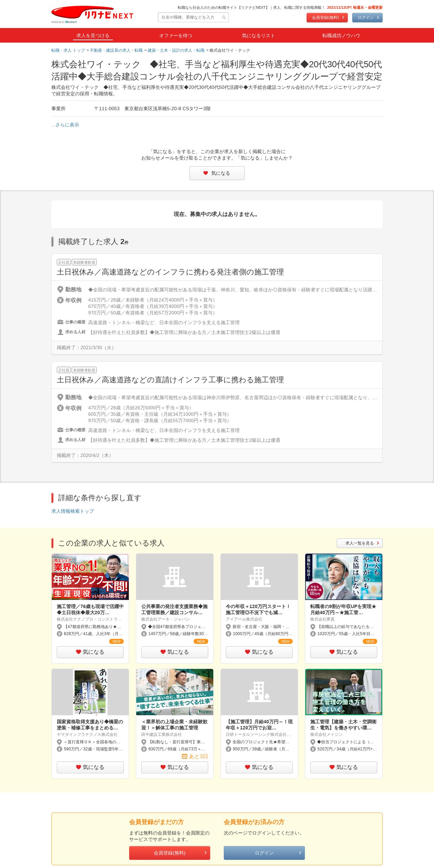The image size is (434, 868).
Task: Open the placeholder image for 日研トータルソーシング
Action: [259, 692]
